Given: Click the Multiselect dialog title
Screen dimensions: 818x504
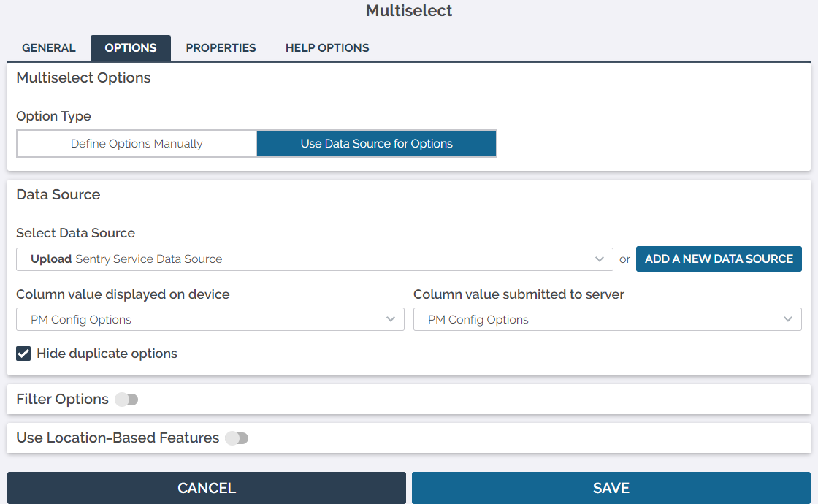Looking at the screenshot, I should click(409, 10).
